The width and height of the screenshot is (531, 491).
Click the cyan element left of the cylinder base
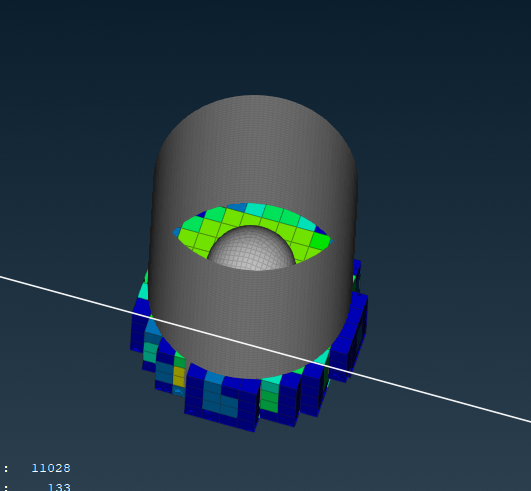(145, 291)
